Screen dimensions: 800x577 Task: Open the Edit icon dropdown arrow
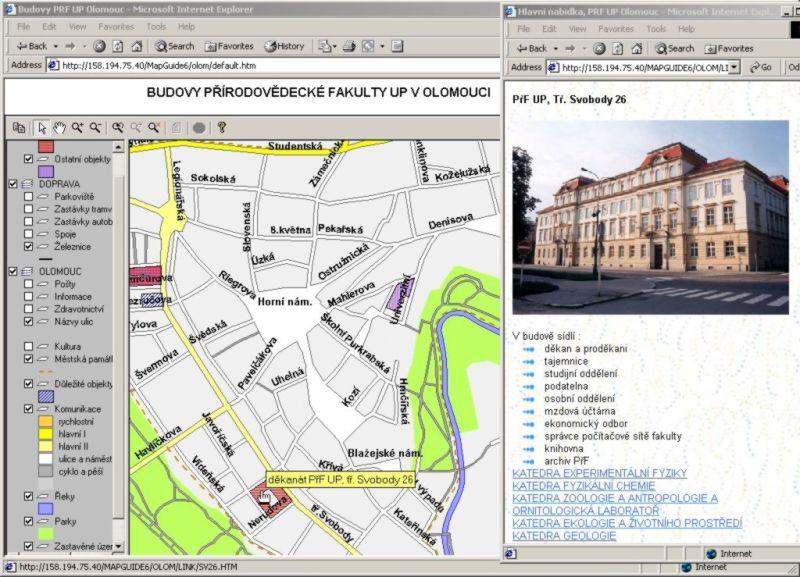coord(382,46)
